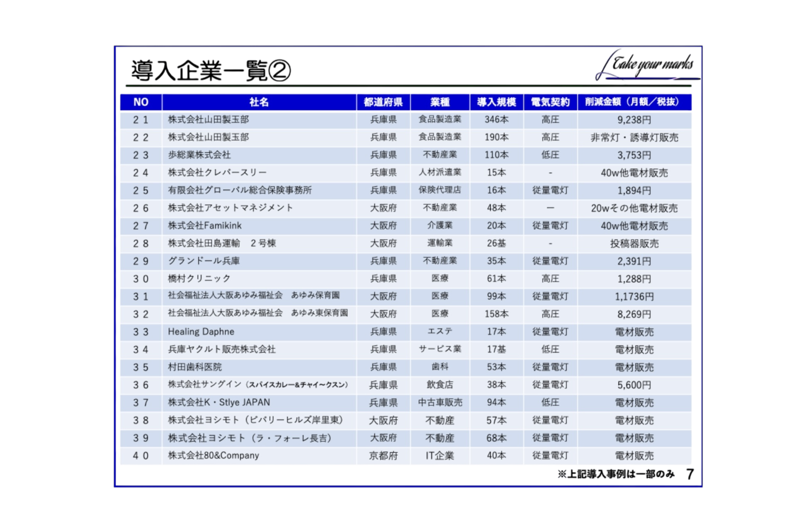Select row 21 company 株式会社山田製玉部
797x532 pixels.
(210, 119)
